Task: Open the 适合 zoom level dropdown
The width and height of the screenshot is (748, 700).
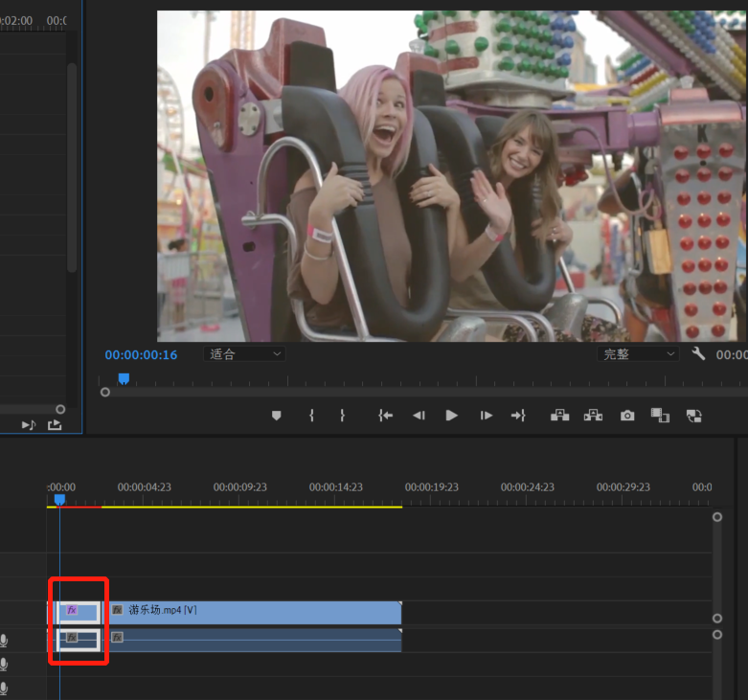Action: click(246, 354)
